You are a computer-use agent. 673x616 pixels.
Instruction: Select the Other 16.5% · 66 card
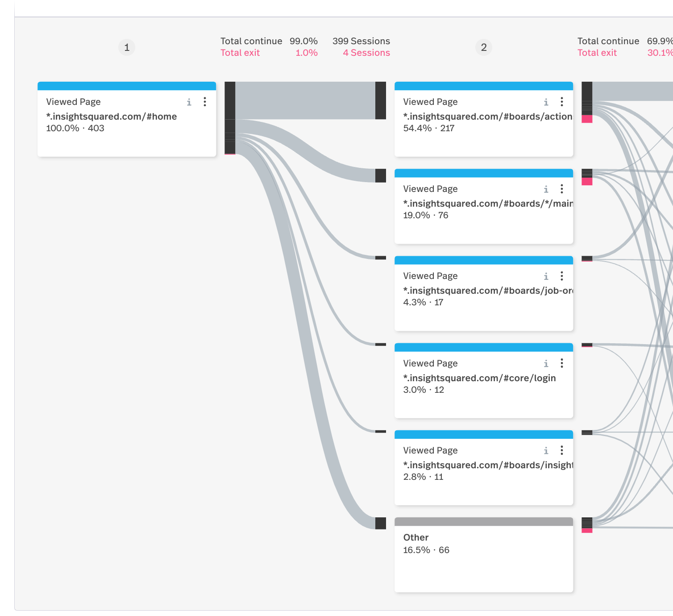click(484, 555)
